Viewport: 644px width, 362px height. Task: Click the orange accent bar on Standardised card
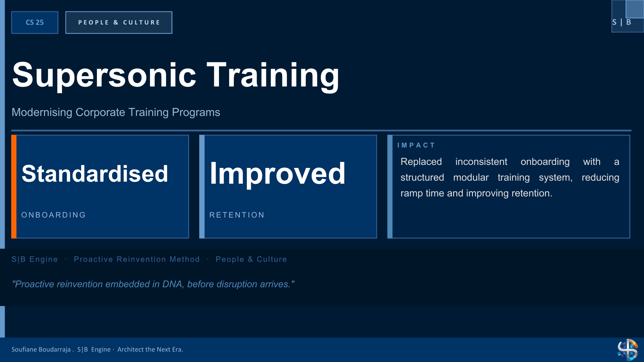(x=14, y=187)
